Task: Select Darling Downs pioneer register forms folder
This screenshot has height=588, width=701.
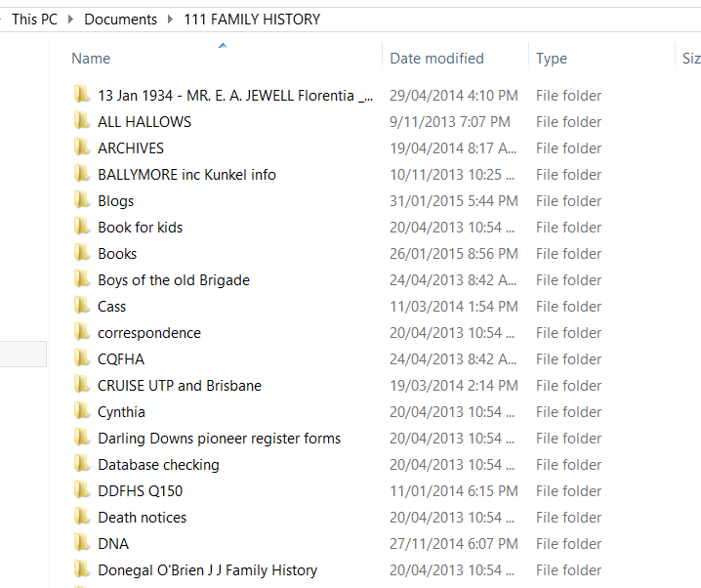Action: click(219, 439)
